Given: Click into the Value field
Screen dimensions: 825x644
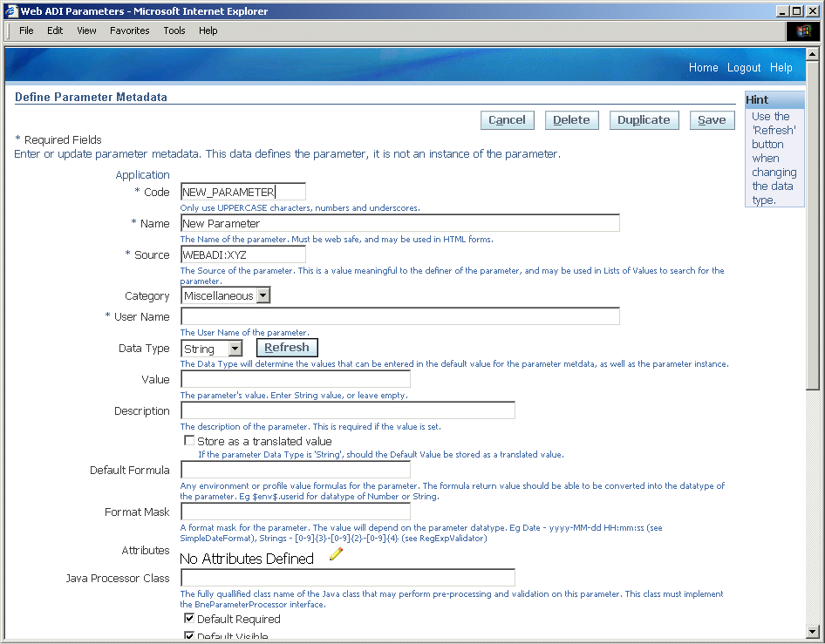Looking at the screenshot, I should click(295, 379).
